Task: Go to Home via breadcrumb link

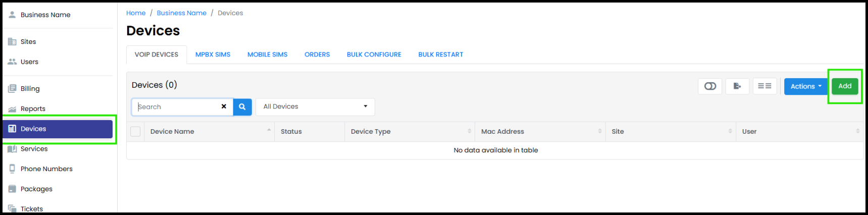Action: tap(136, 13)
